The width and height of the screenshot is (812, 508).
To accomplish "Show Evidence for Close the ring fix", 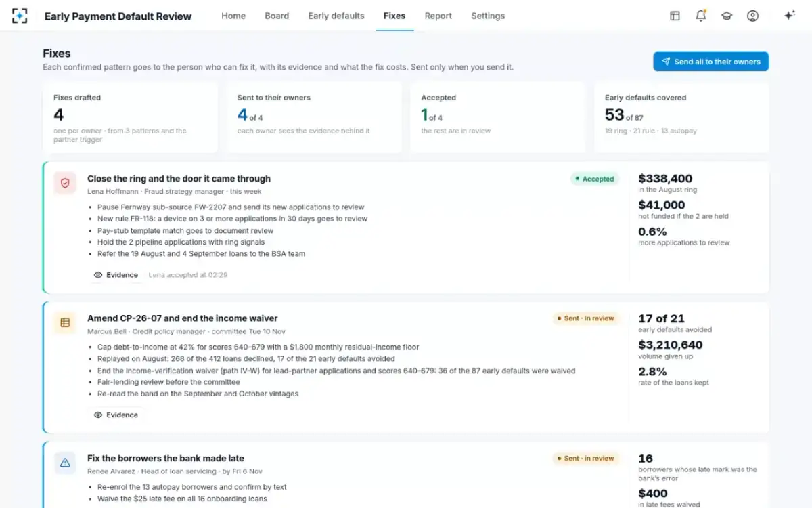I will 116,275.
